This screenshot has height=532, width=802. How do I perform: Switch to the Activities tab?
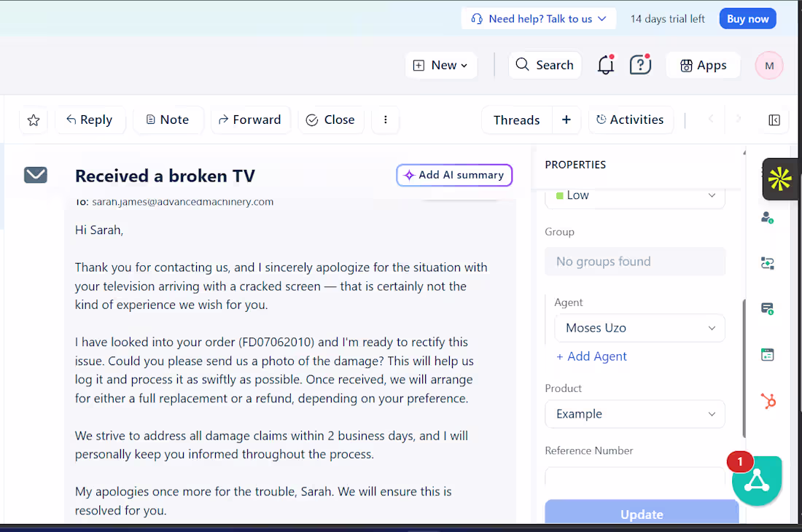(x=631, y=120)
